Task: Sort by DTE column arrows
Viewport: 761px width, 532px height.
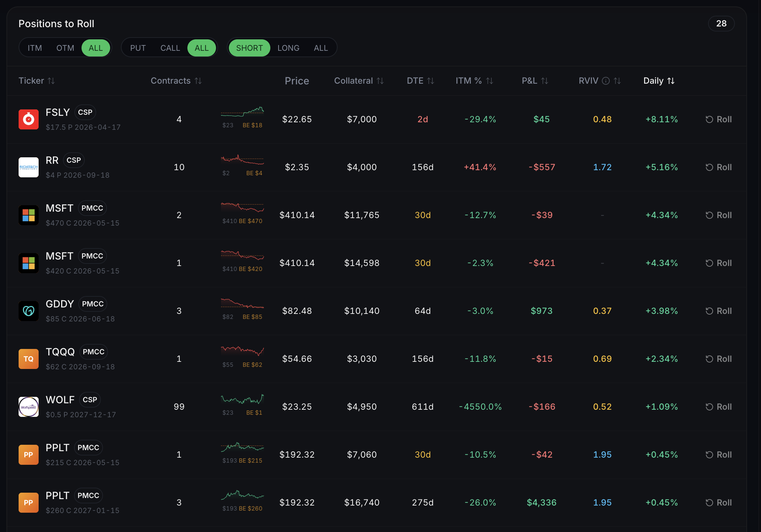Action: pyautogui.click(x=431, y=81)
